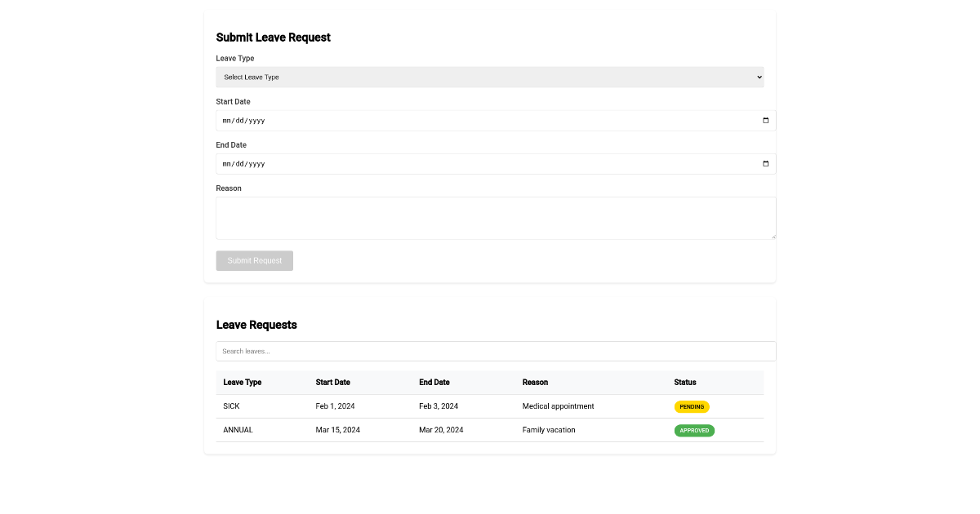Click the Leave Requests heading
The height and width of the screenshot is (514, 980).
(x=256, y=325)
